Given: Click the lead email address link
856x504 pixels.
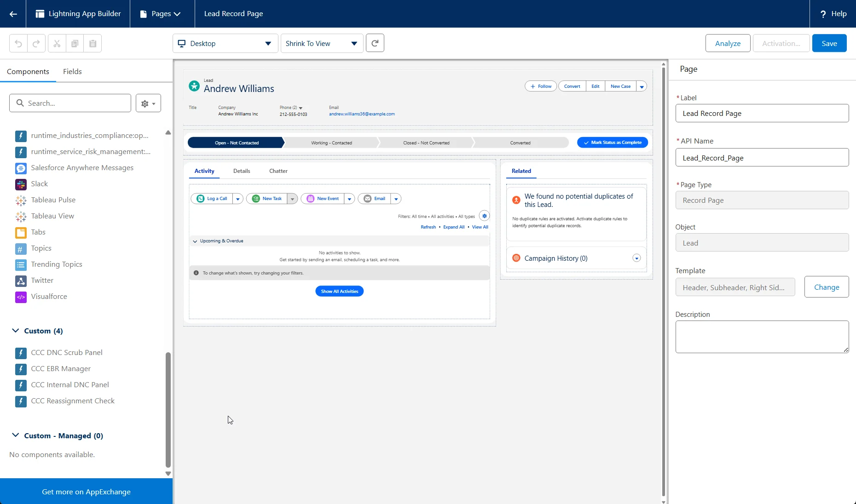Looking at the screenshot, I should pos(362,114).
